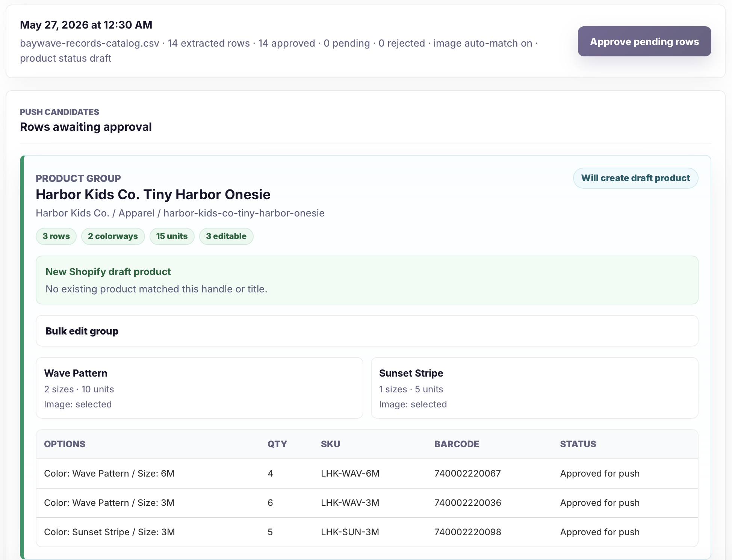Click the PUSH CANDIDATES label
The width and height of the screenshot is (732, 560).
pos(59,112)
